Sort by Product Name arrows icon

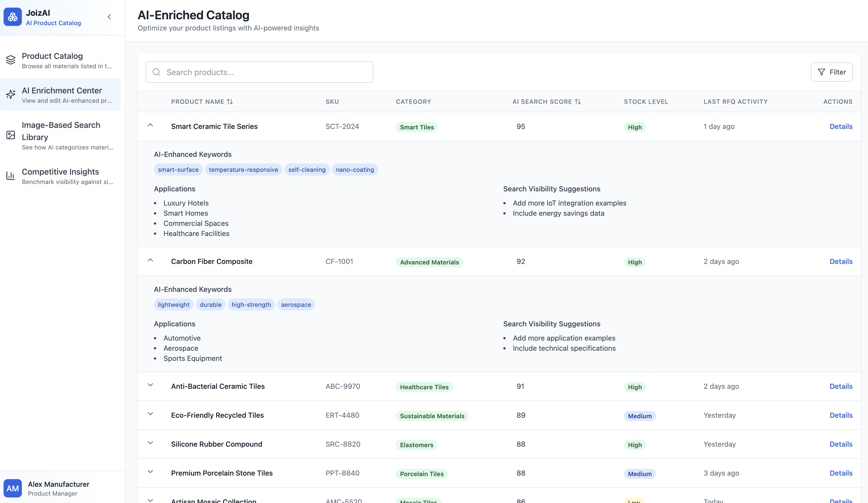230,102
